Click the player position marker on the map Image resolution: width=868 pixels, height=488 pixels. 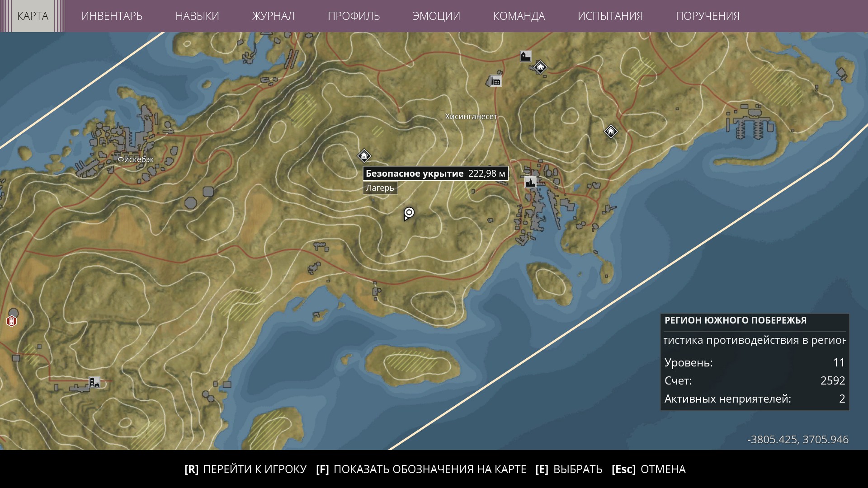click(x=409, y=213)
